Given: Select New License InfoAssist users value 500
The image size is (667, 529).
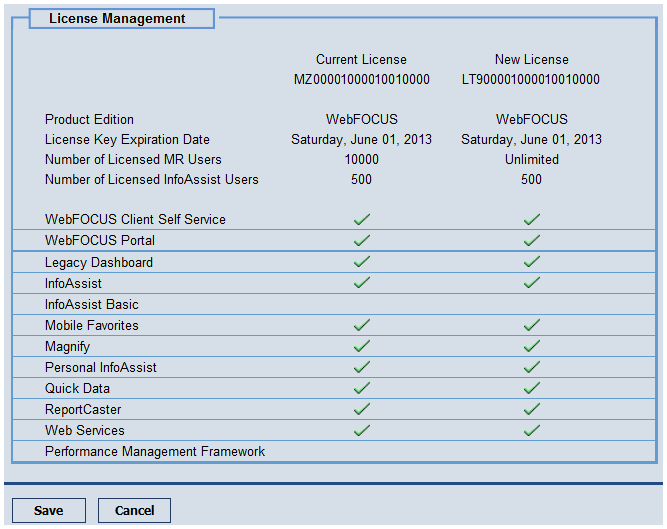Looking at the screenshot, I should [x=532, y=179].
